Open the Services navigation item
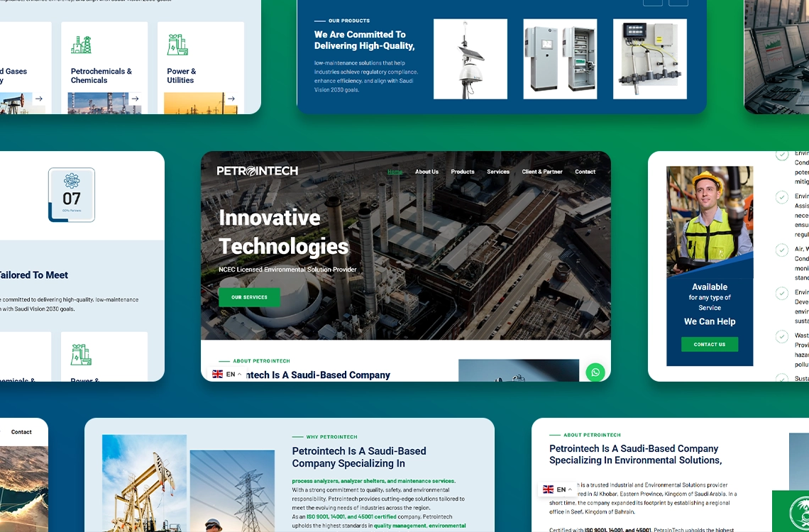 [498, 172]
